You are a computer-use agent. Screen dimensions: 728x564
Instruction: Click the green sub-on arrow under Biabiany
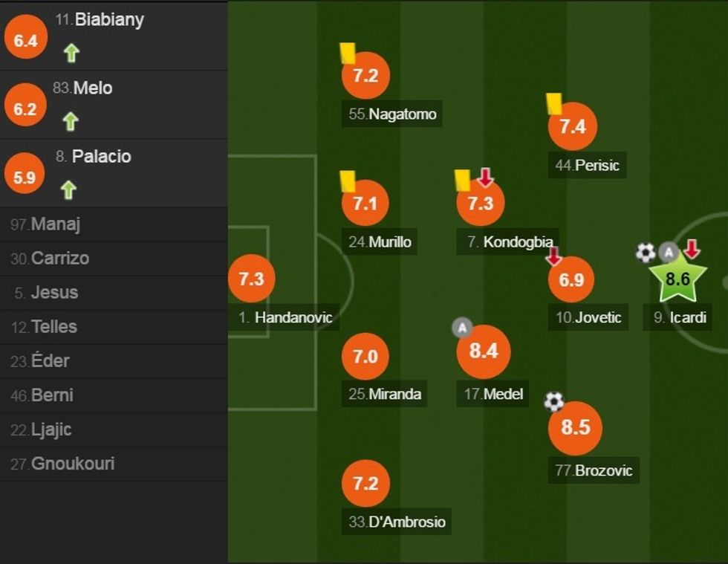[71, 53]
